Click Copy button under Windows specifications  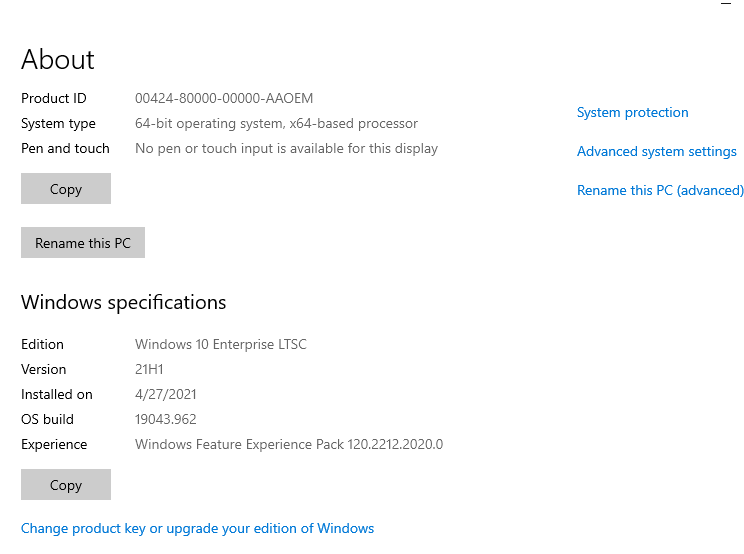click(x=66, y=485)
